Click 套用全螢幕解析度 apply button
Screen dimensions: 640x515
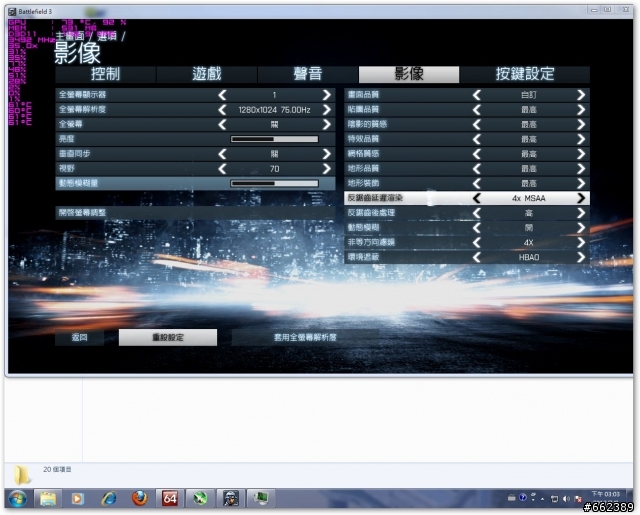point(305,337)
